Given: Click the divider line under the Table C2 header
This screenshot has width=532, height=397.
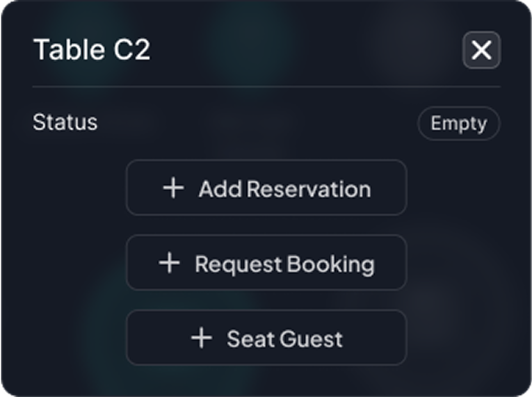Looking at the screenshot, I should [x=266, y=86].
